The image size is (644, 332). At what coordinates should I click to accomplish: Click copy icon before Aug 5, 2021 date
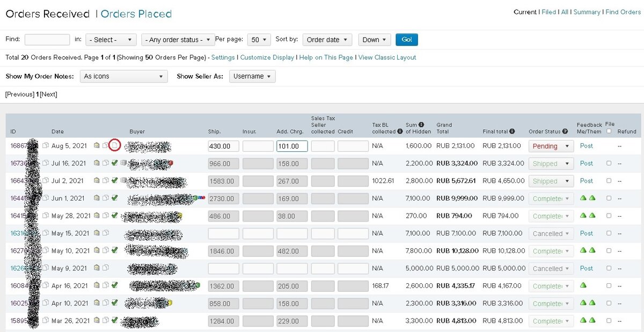click(46, 145)
